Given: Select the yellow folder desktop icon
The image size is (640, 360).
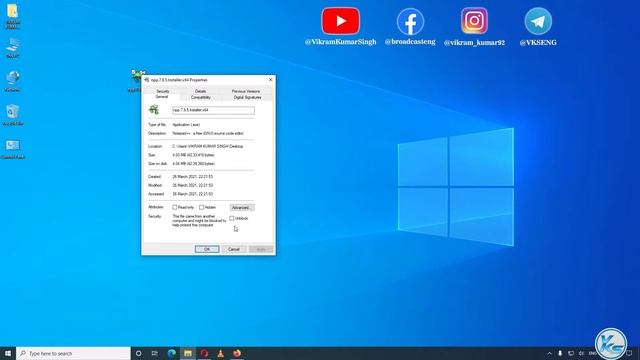Looking at the screenshot, I should tap(13, 16).
